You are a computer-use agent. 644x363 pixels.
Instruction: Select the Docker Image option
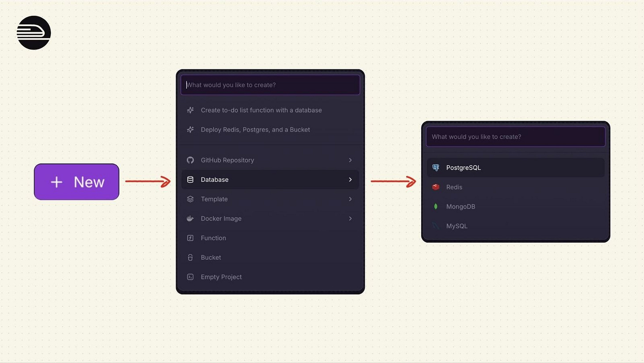coord(270,218)
